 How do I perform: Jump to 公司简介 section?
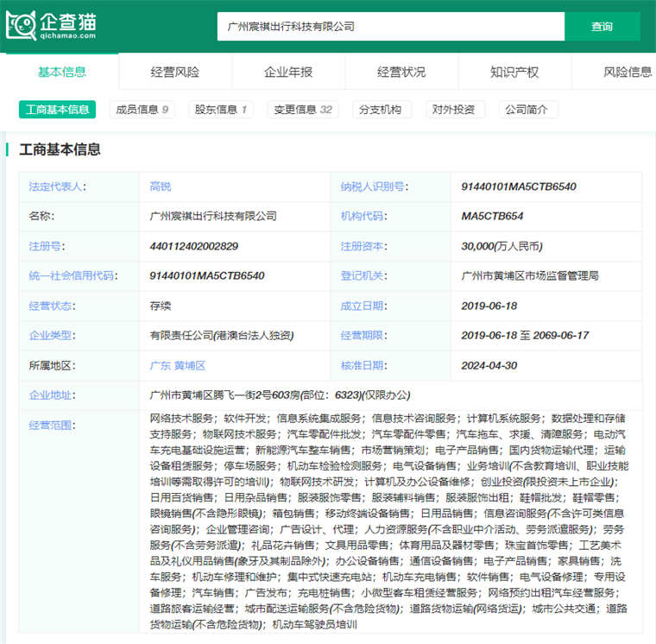click(x=528, y=110)
